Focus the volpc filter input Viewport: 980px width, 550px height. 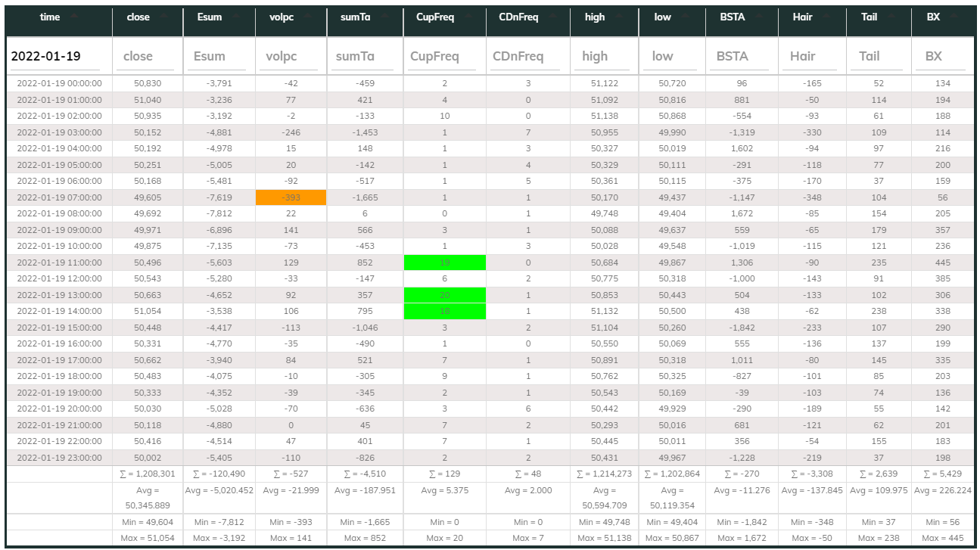(291, 57)
